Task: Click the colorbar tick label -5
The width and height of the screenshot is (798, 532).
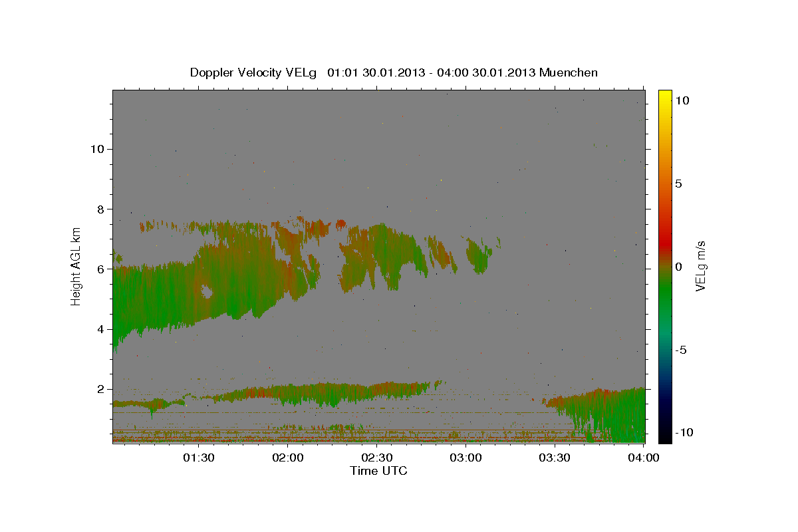Action: tap(681, 350)
